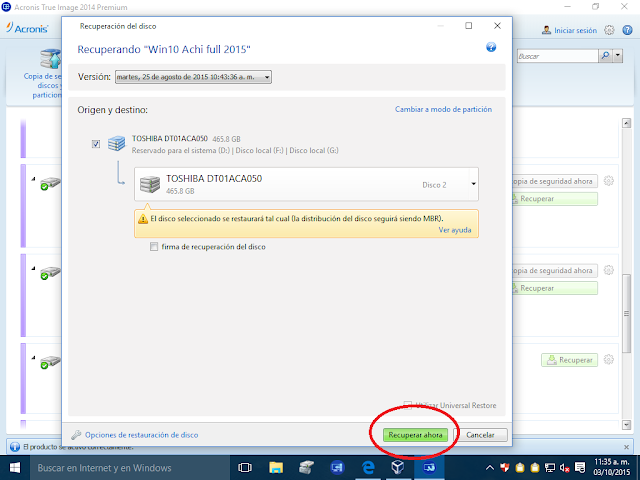This screenshot has height=480, width=640.
Task: Click the warning triangle icon
Action: pyautogui.click(x=143, y=219)
